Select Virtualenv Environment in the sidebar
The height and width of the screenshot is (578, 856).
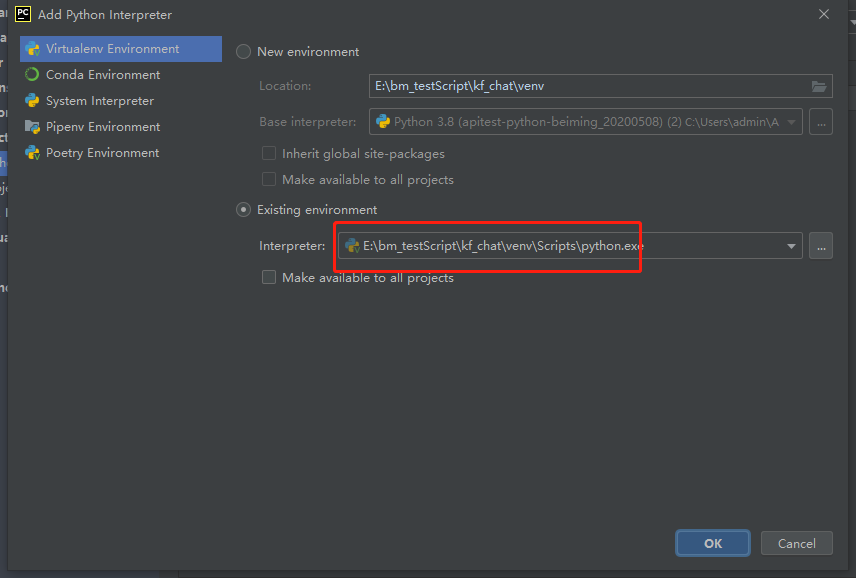(121, 49)
